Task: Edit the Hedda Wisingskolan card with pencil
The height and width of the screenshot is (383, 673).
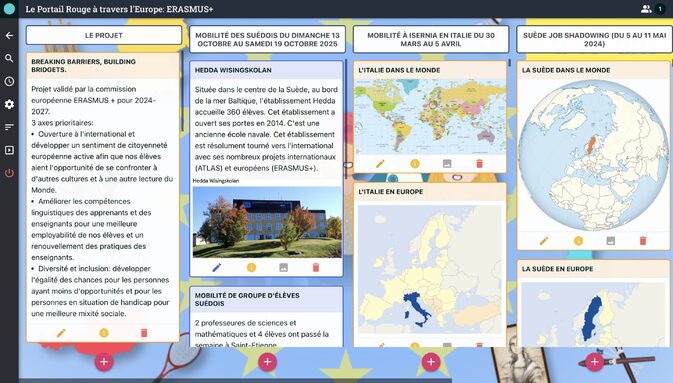Action: tap(217, 267)
